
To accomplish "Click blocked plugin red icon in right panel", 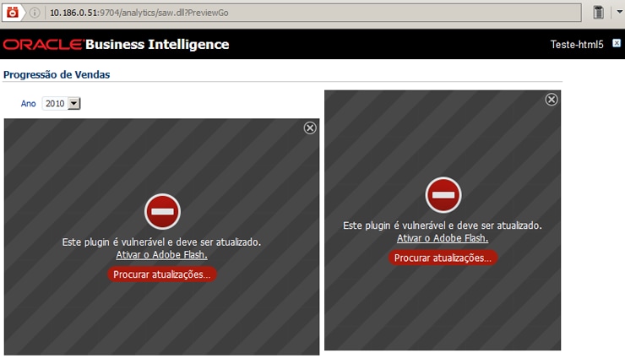I will tap(443, 195).
